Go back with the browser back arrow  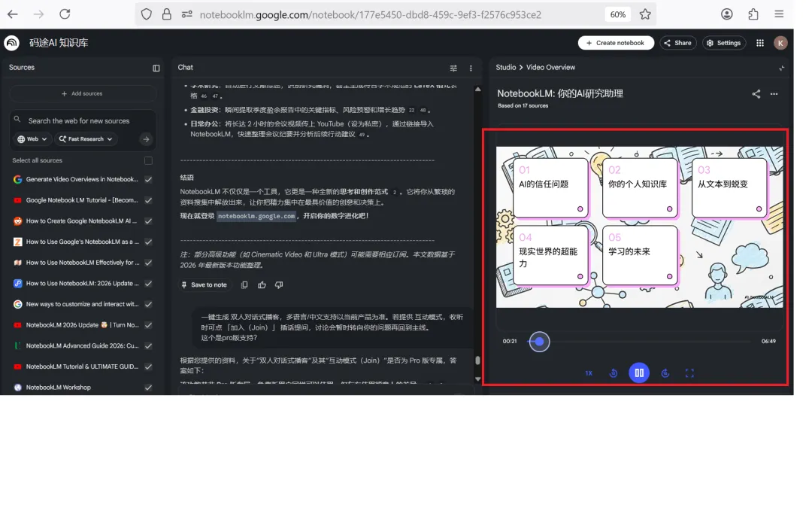(x=13, y=14)
